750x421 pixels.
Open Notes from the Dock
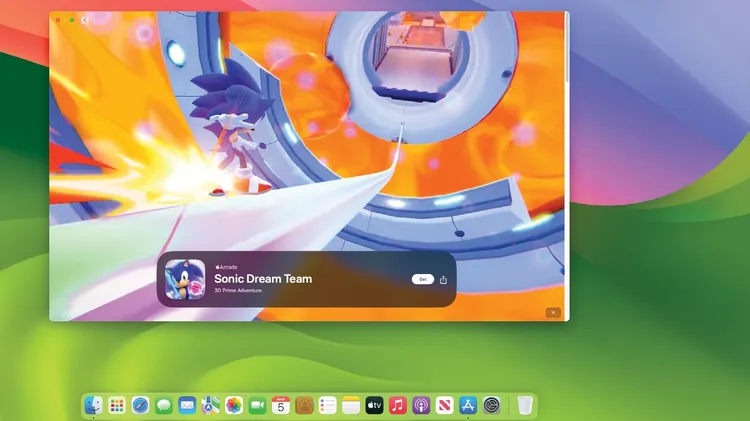[x=351, y=406]
